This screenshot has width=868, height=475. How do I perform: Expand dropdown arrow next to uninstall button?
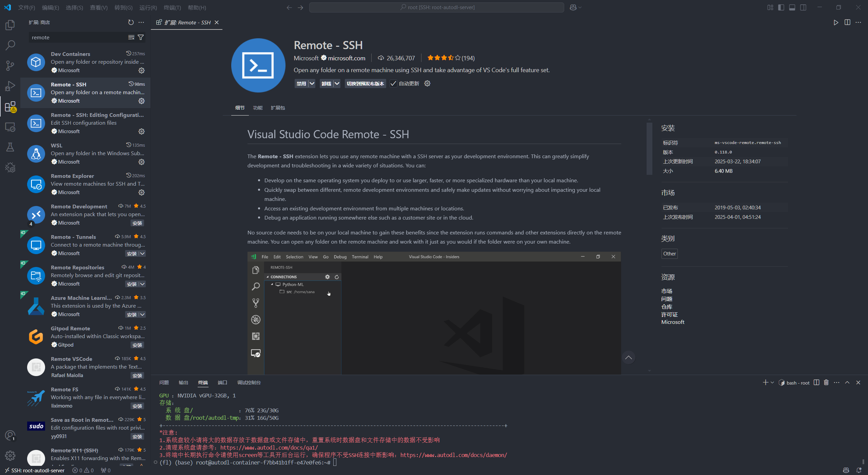tap(337, 84)
